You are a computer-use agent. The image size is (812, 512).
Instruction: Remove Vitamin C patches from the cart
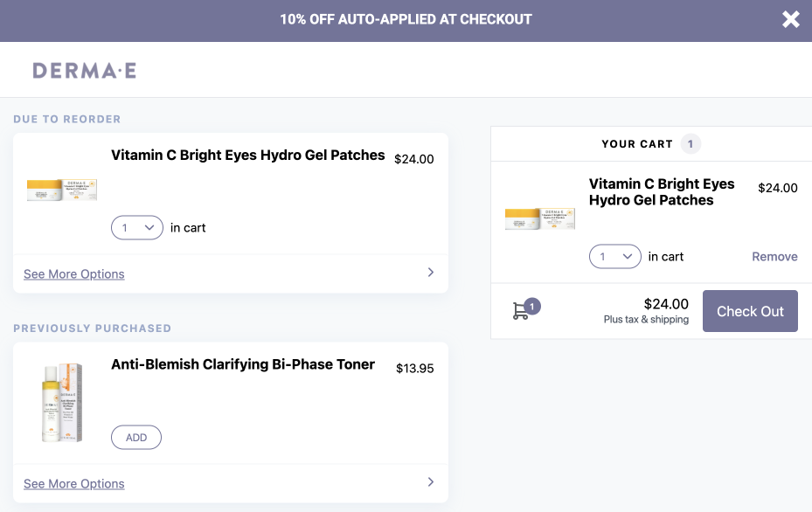tap(774, 256)
